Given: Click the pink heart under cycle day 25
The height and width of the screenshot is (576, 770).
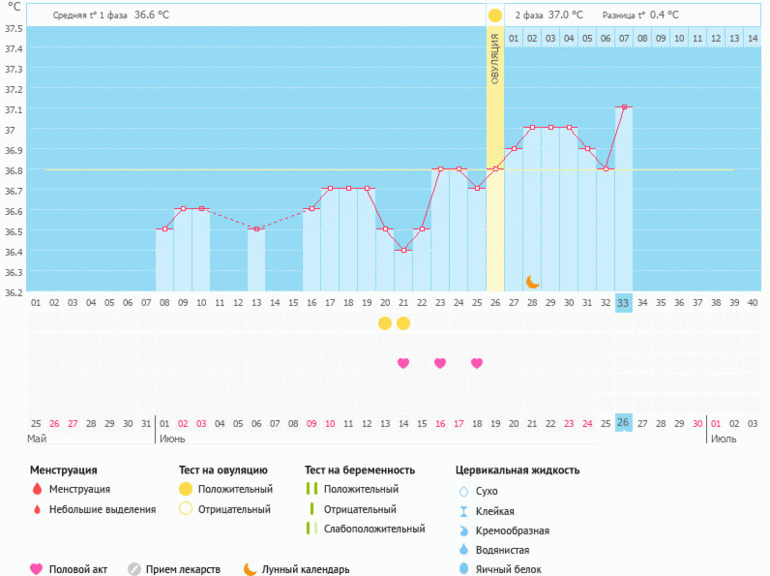Looking at the screenshot, I should click(x=477, y=363).
